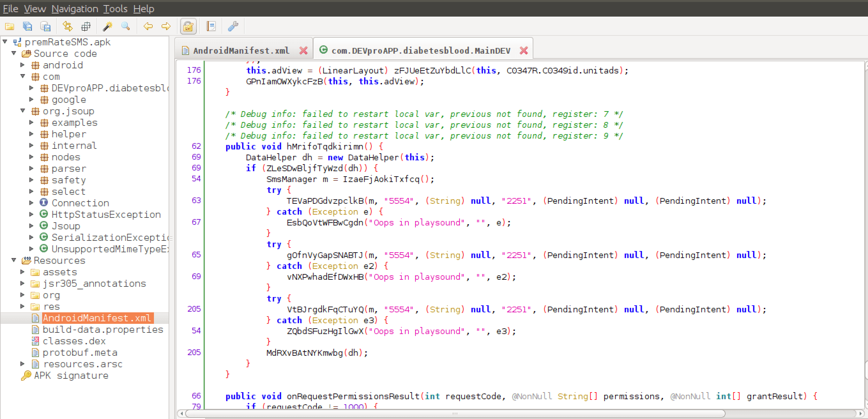Viewport: 868px width, 419px height.
Task: Open preferences with the wrench icon
Action: pyautogui.click(x=233, y=26)
